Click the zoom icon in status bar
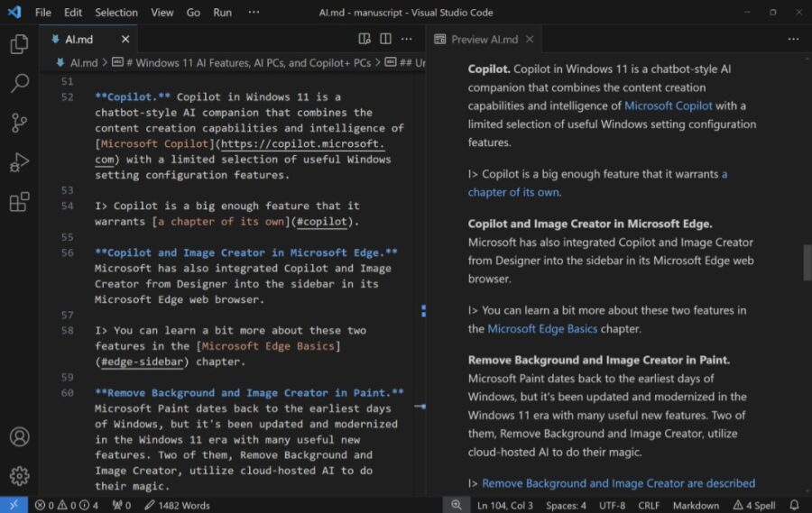Viewport: 812px width, 513px height. pyautogui.click(x=457, y=506)
